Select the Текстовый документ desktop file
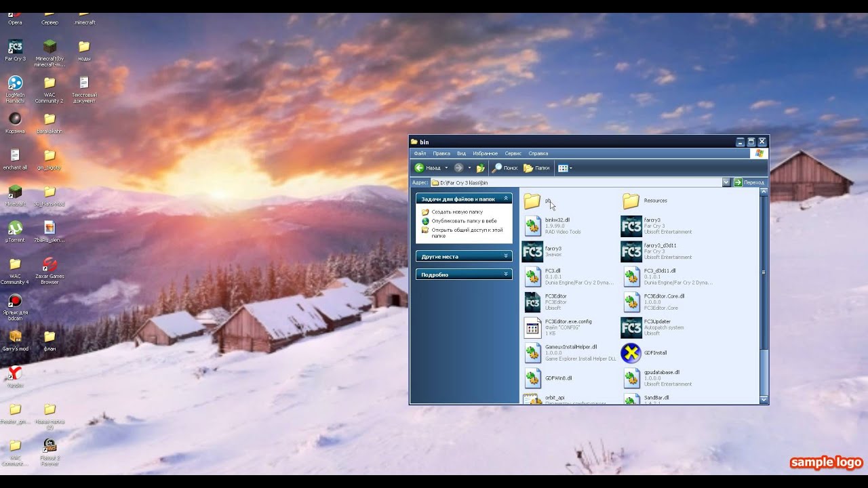Image resolution: width=868 pixels, height=488 pixels. point(84,89)
